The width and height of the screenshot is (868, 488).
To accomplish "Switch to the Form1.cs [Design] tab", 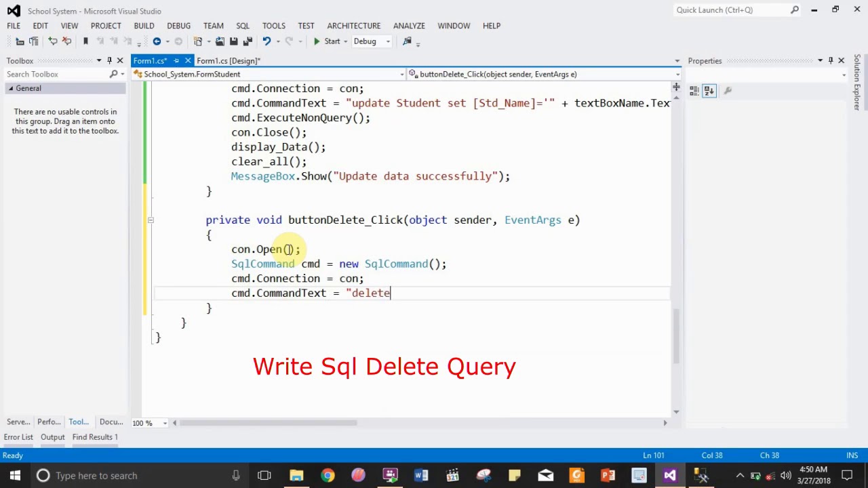I will (x=228, y=61).
